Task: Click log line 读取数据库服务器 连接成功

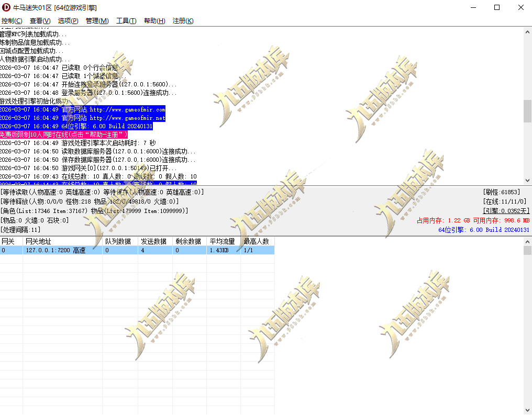Action: pyautogui.click(x=98, y=151)
